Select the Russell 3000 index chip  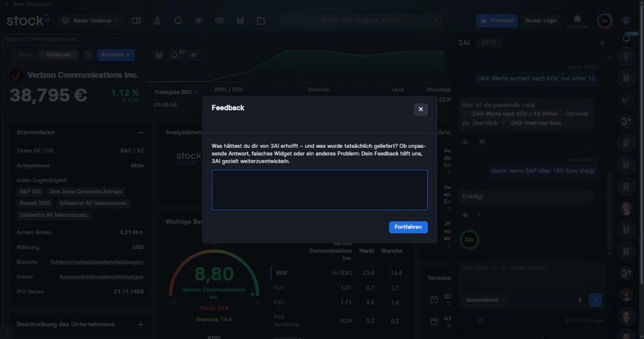click(x=35, y=203)
